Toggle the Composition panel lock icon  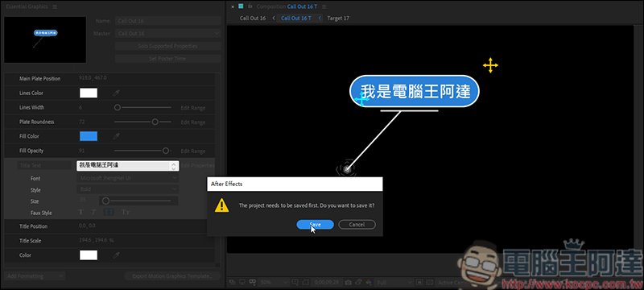[x=250, y=6]
